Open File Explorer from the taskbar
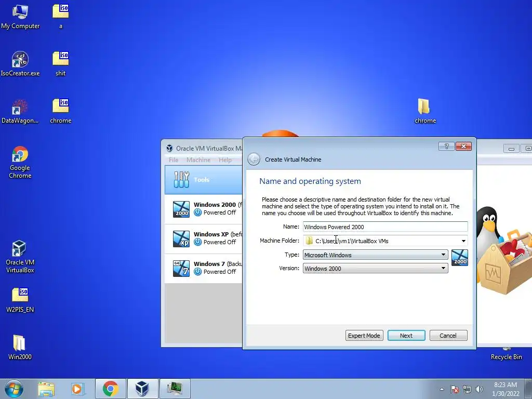 [x=46, y=389]
